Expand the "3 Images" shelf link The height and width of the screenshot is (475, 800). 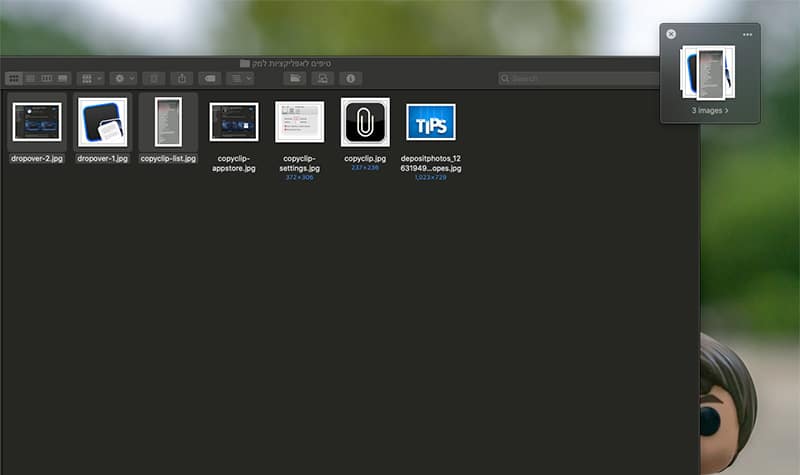coord(710,111)
